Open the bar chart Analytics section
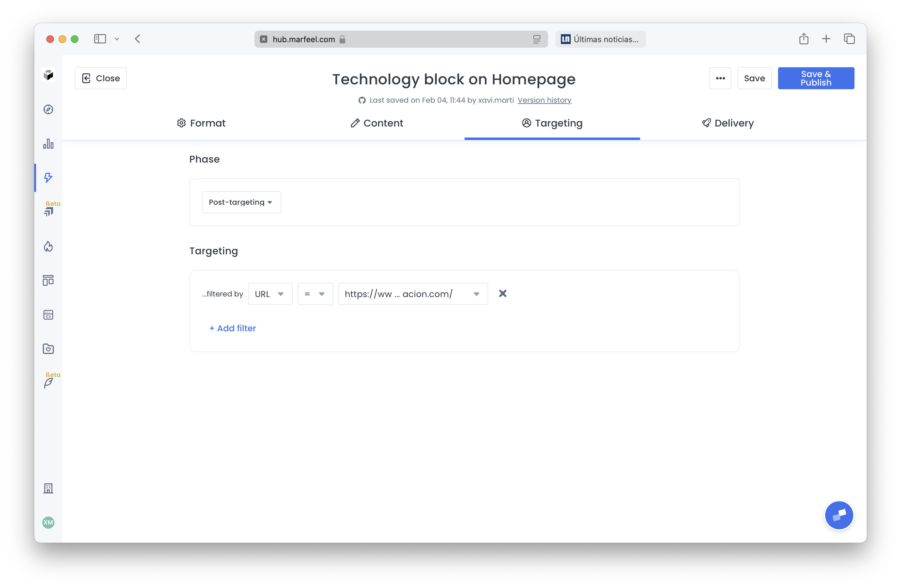 [48, 144]
